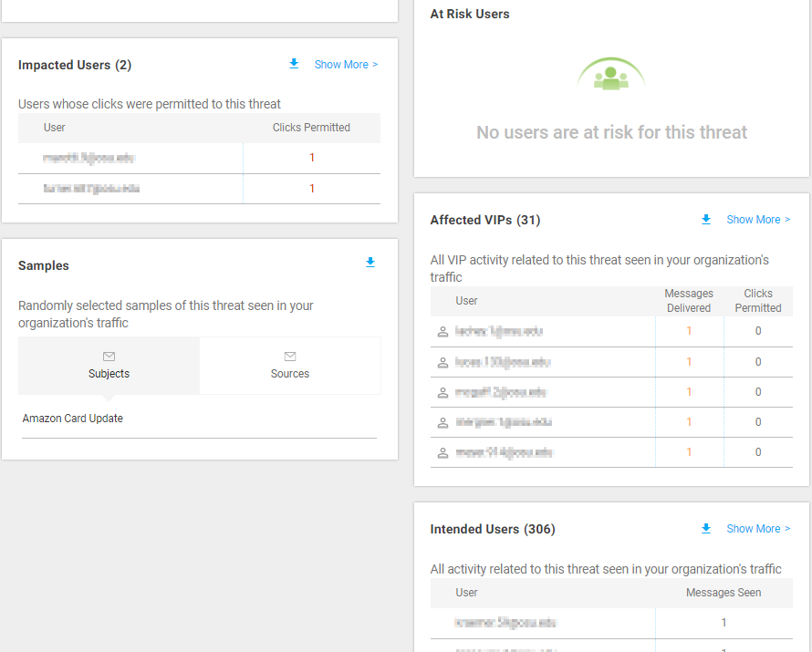The height and width of the screenshot is (652, 812).
Task: Download the Affected VIPs list
Action: tap(706, 220)
